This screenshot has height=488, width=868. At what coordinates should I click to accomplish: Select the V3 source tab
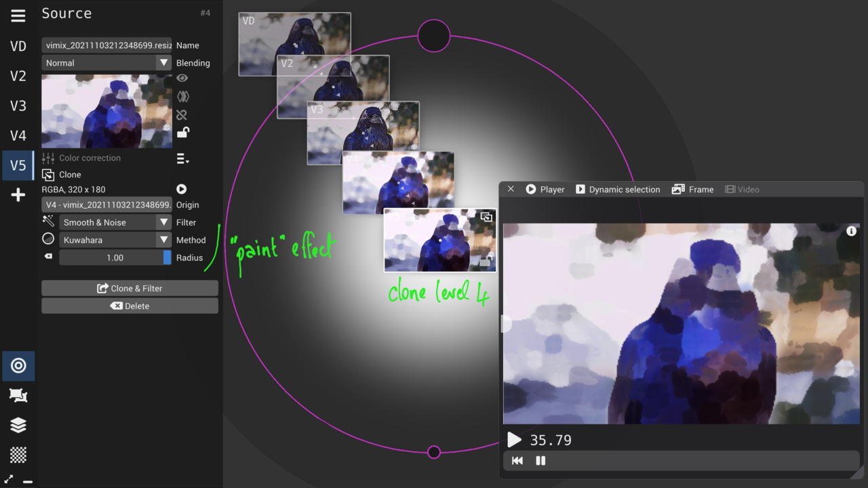coord(18,106)
